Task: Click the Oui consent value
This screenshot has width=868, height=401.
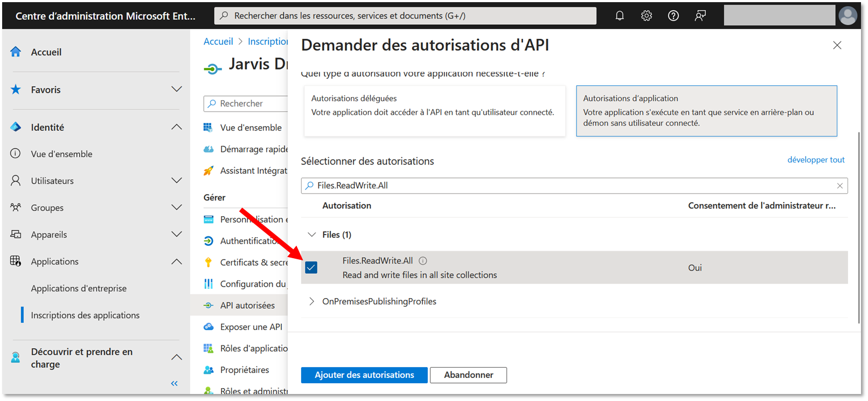Action: [x=695, y=268]
